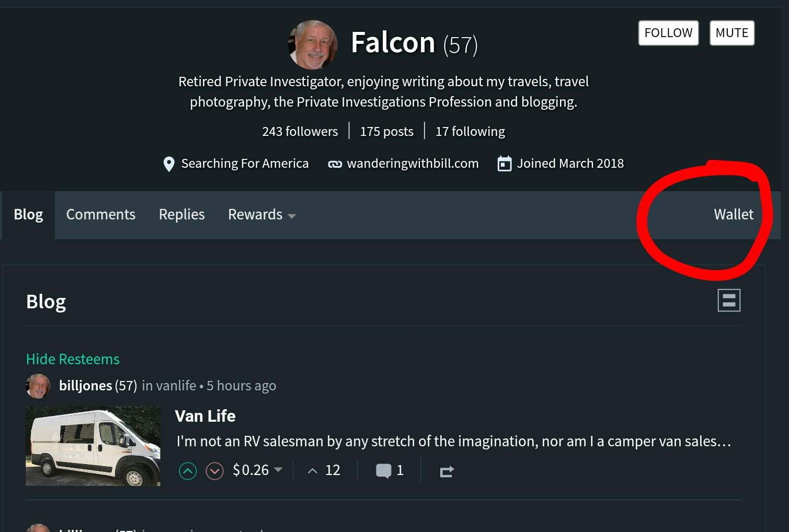Viewport: 789px width, 532px height.
Task: Open the Comments tab
Action: point(100,215)
